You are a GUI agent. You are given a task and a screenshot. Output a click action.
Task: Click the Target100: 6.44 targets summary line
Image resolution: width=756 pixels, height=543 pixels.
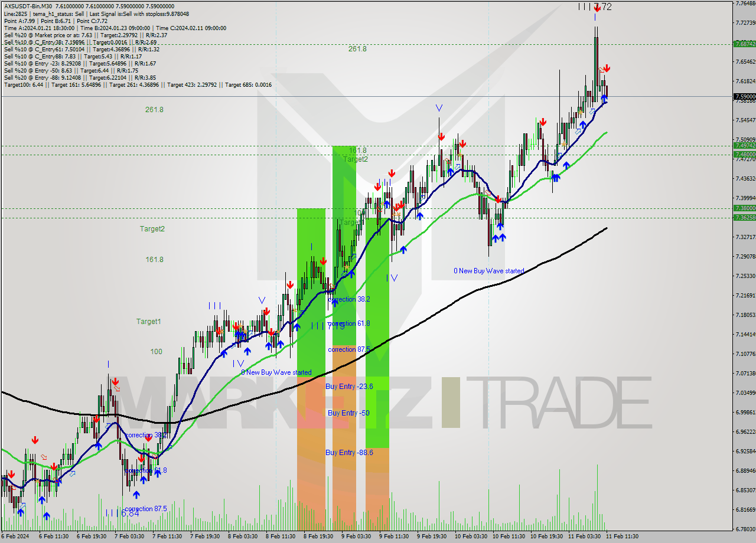138,84
